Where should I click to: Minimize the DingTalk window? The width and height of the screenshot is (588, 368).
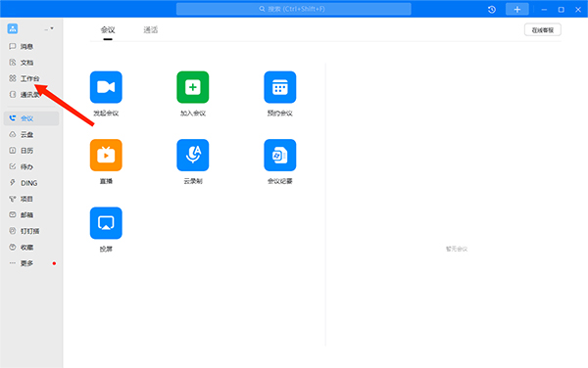tap(544, 10)
